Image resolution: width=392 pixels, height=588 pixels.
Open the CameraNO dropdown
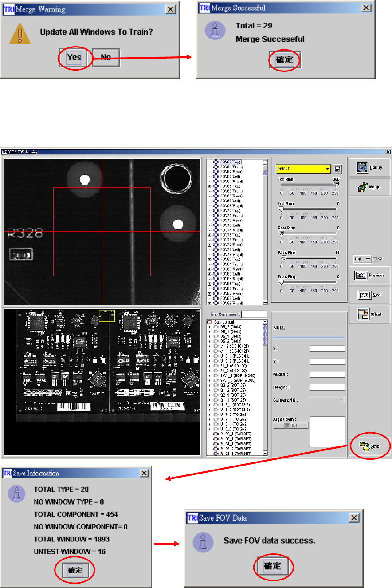(327, 400)
